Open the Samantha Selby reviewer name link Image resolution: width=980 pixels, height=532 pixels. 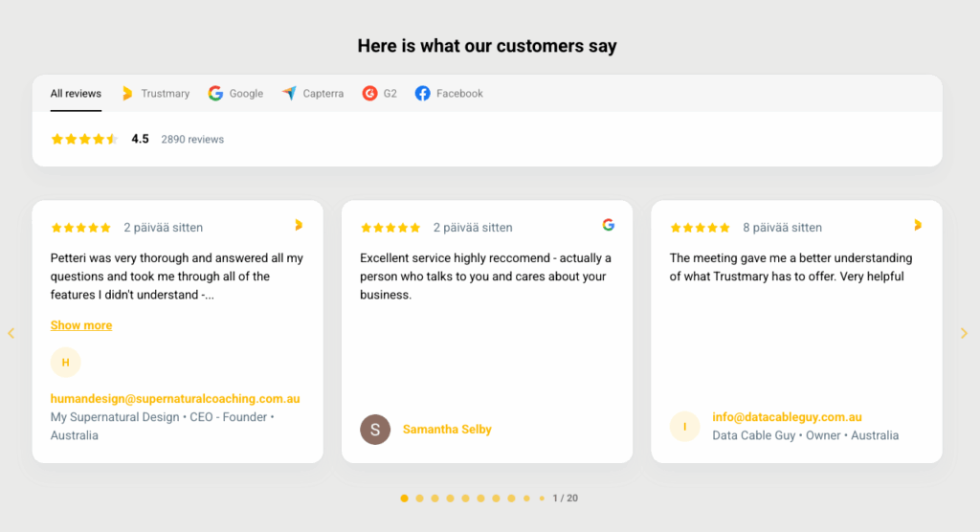[447, 430]
